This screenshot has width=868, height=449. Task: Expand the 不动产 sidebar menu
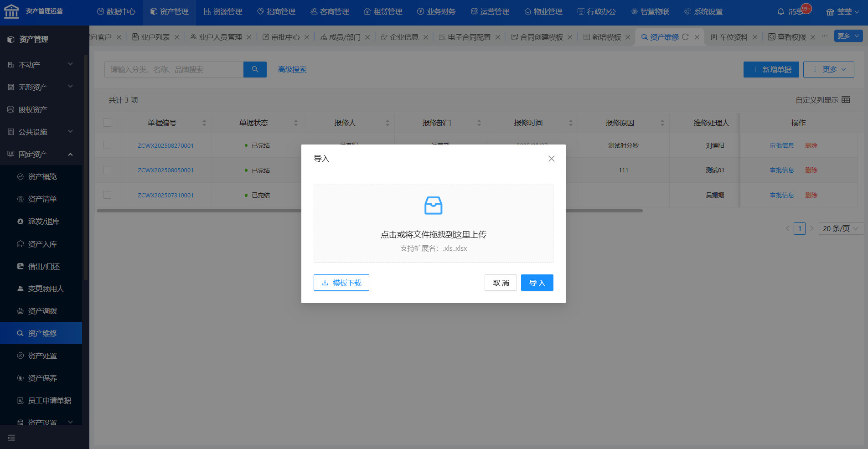(x=41, y=65)
